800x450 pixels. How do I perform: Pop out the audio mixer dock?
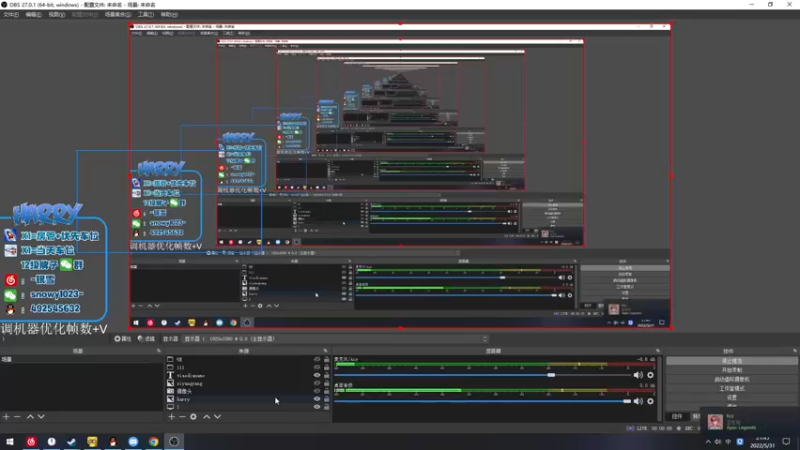[658, 351]
